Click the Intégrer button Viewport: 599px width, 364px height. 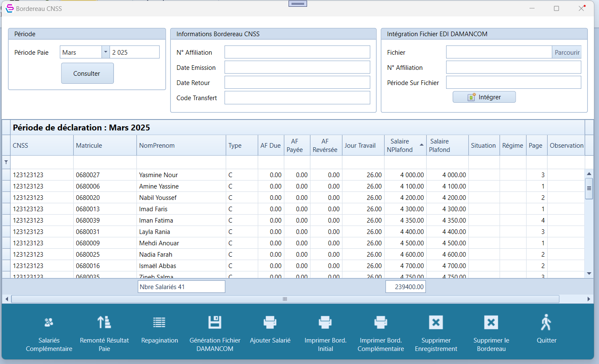(x=484, y=97)
